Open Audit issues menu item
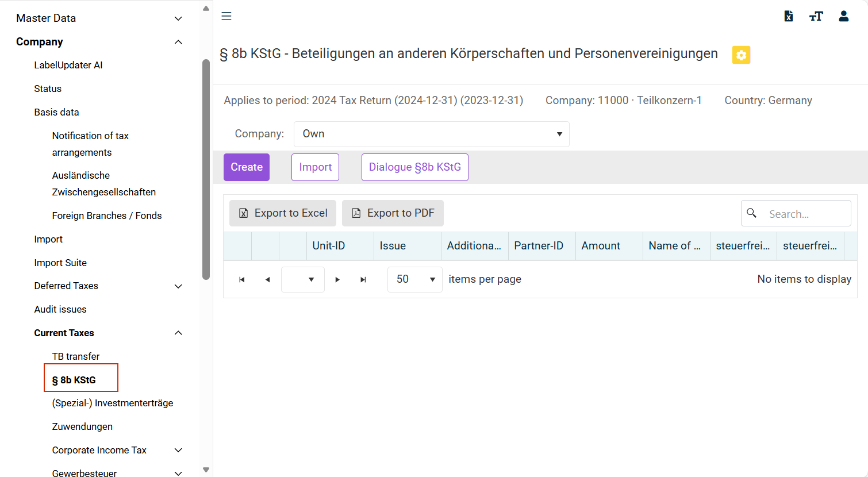Viewport: 868px width, 477px height. [60, 309]
